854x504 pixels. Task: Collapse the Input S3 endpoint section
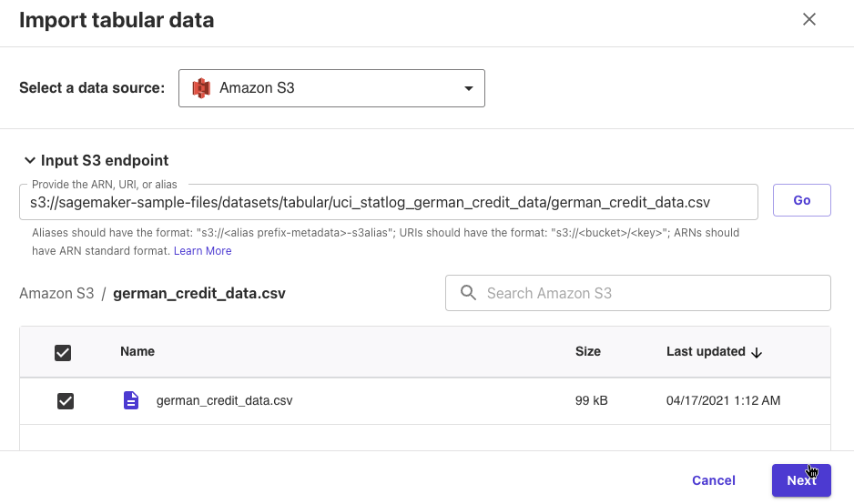30,160
